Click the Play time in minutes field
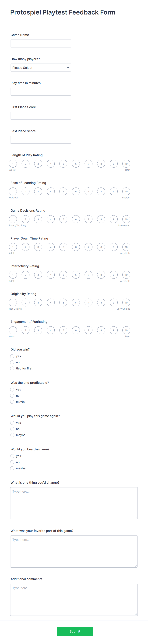This screenshot has height=644, width=148. pos(40,92)
